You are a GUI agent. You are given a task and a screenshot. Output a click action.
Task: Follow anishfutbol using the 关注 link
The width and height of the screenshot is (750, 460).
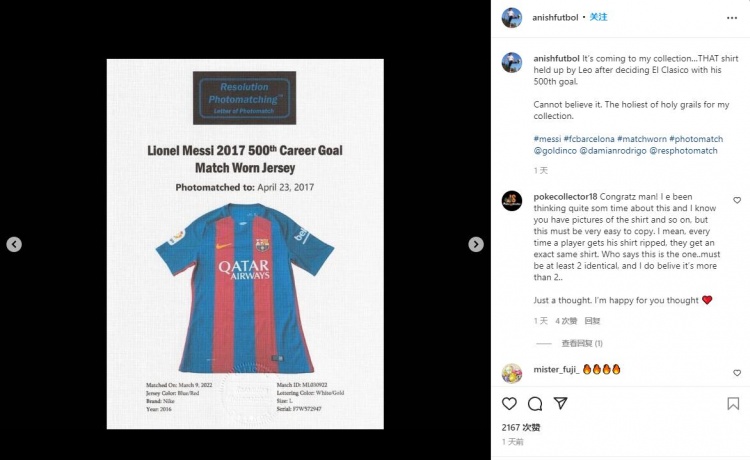[x=598, y=17]
